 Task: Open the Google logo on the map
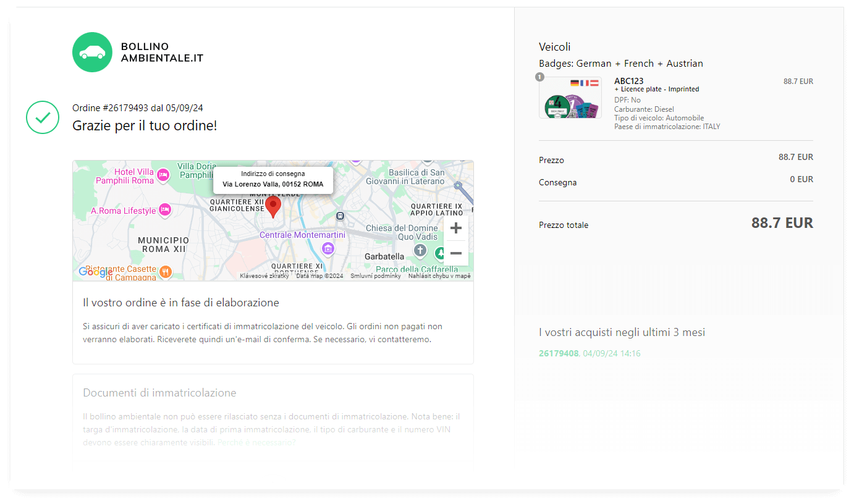95,272
